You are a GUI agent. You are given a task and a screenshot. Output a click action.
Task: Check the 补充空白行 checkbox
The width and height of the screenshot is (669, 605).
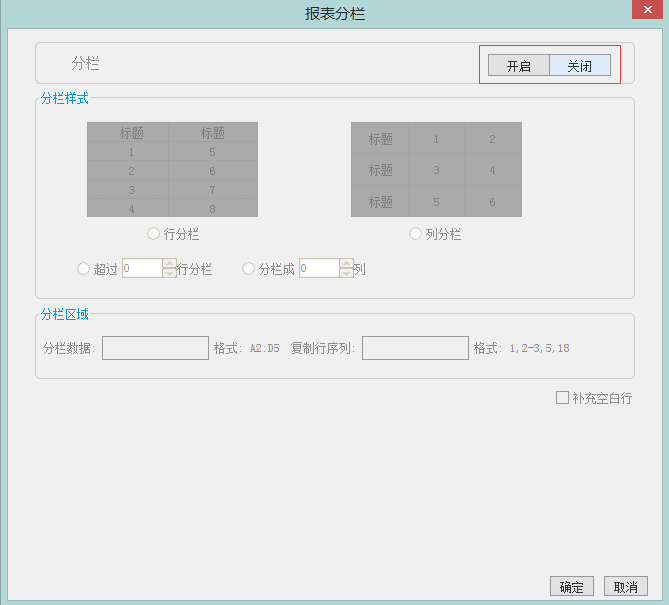[562, 398]
